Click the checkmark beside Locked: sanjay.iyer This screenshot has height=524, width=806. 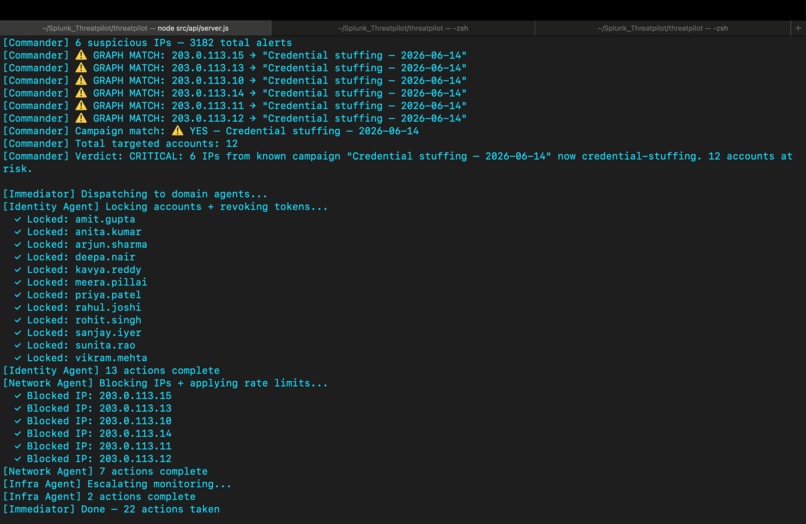tap(18, 333)
